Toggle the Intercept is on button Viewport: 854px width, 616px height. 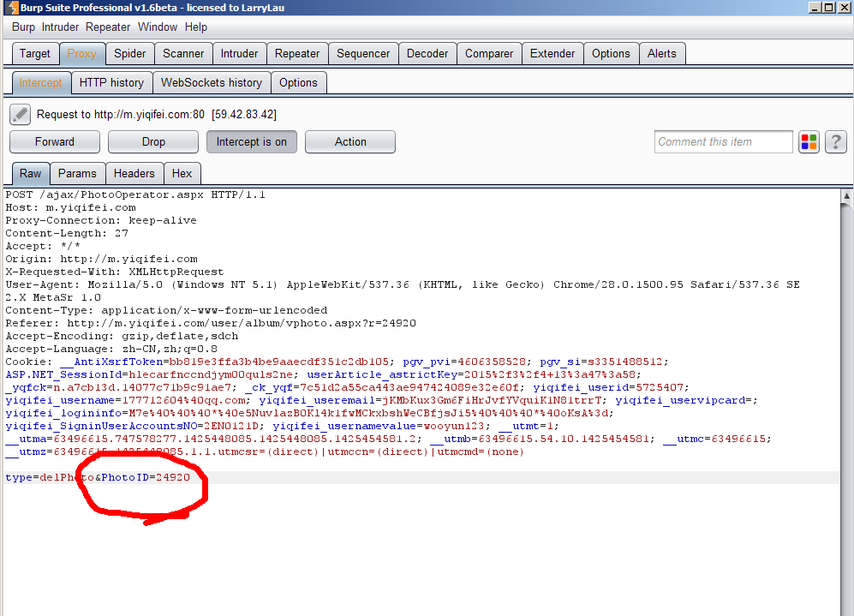coord(251,141)
